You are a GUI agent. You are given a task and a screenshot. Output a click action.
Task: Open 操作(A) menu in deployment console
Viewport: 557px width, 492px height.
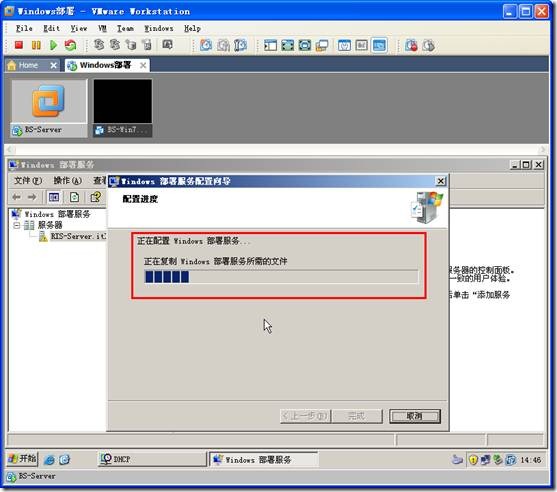point(67,180)
